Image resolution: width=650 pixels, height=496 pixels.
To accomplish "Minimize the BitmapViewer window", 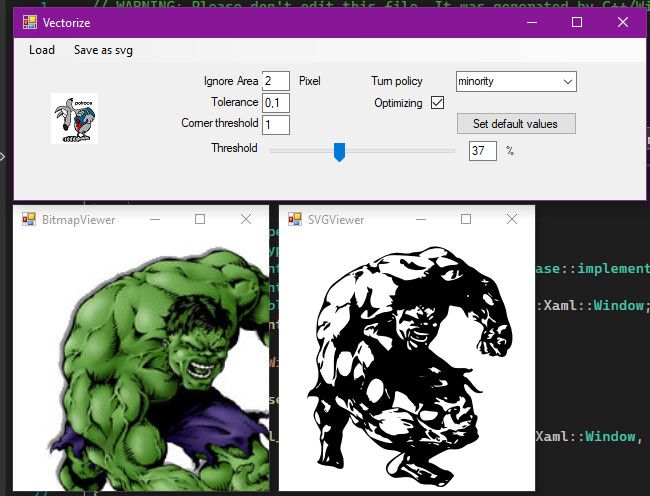I will tap(155, 219).
